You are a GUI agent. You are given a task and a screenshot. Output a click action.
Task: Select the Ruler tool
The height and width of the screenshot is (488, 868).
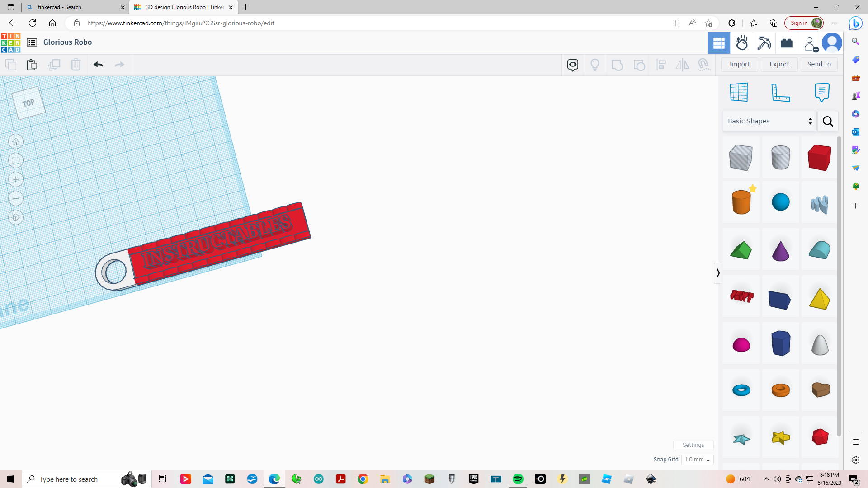[x=781, y=92]
